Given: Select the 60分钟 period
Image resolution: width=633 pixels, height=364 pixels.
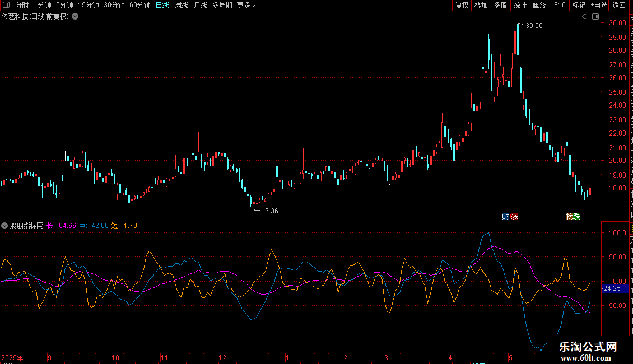Looking at the screenshot, I should pos(140,5).
